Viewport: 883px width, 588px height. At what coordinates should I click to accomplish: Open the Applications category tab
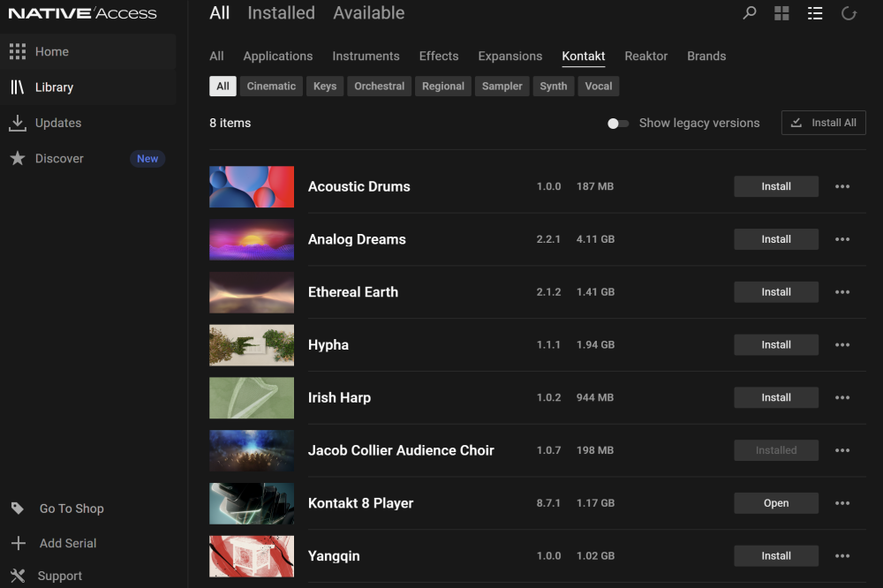[277, 57]
